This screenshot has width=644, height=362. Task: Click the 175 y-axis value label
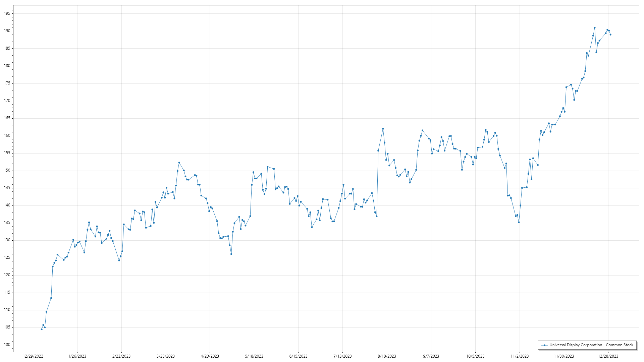point(7,83)
